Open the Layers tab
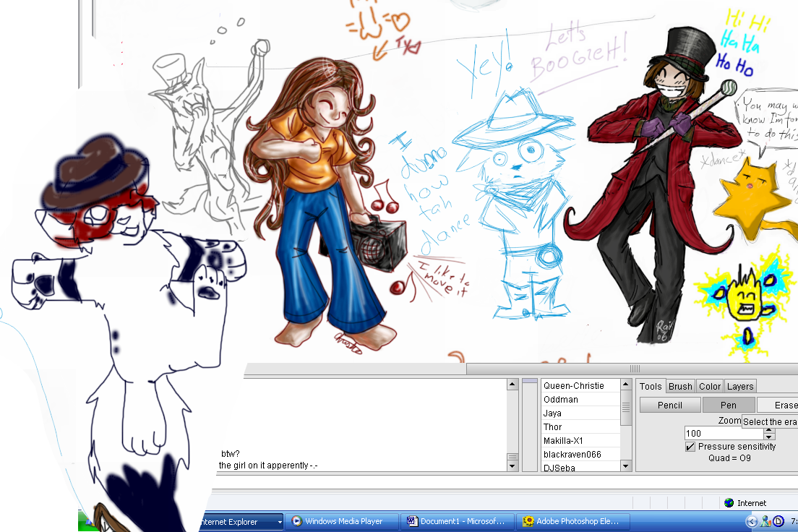The width and height of the screenshot is (798, 532). [x=739, y=386]
